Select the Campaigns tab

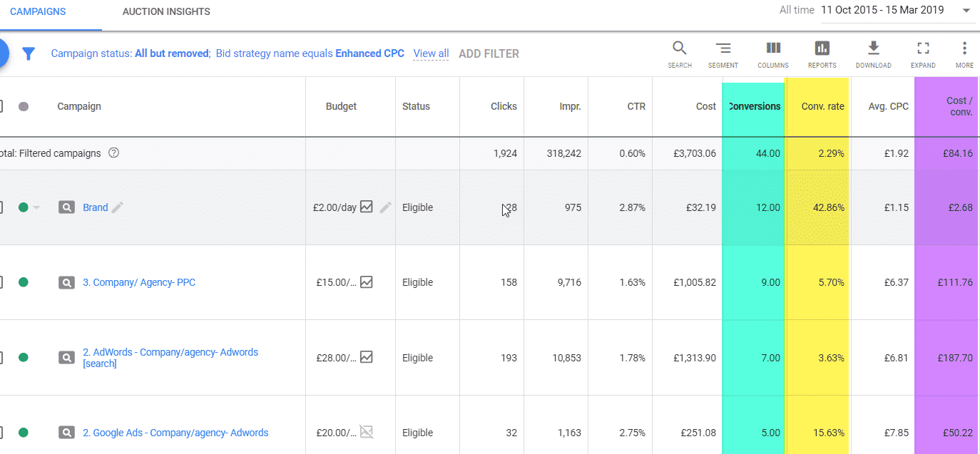pos(38,12)
